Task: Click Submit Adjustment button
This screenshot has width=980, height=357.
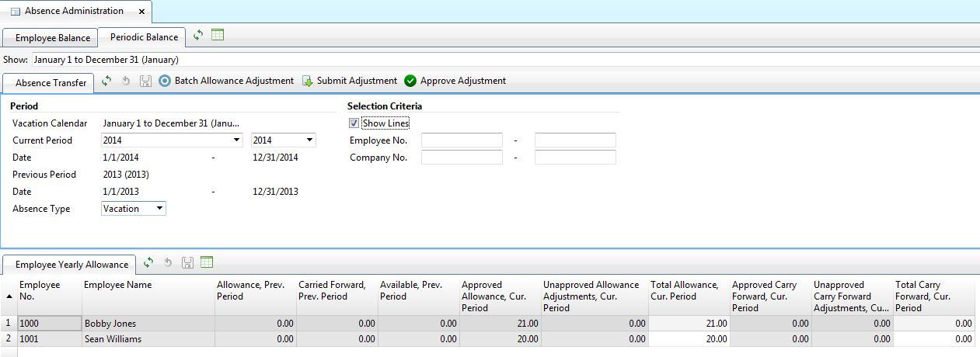Action: [349, 81]
